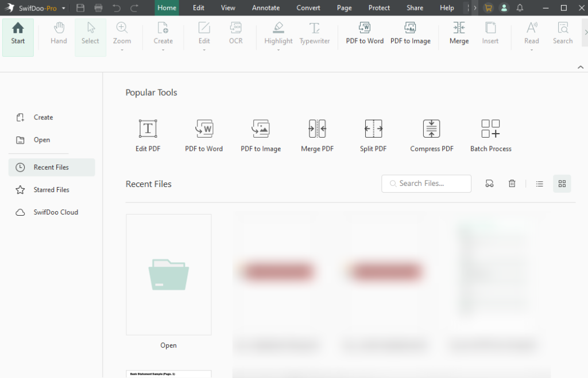The image size is (588, 378).
Task: Open the shopping cart icon
Action: click(488, 7)
